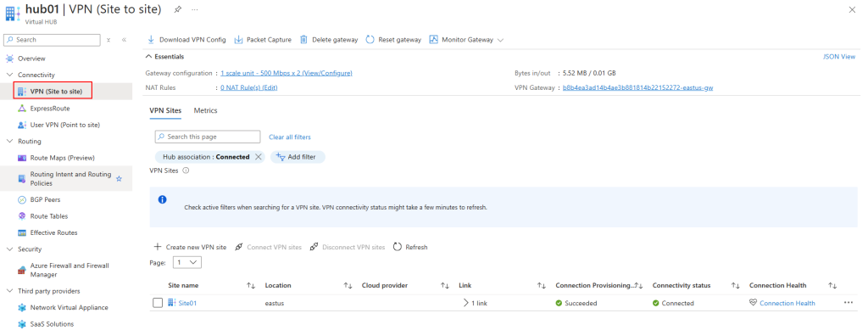This screenshot has height=330, width=868.
Task: Switch to the Metrics tab
Action: 205,111
